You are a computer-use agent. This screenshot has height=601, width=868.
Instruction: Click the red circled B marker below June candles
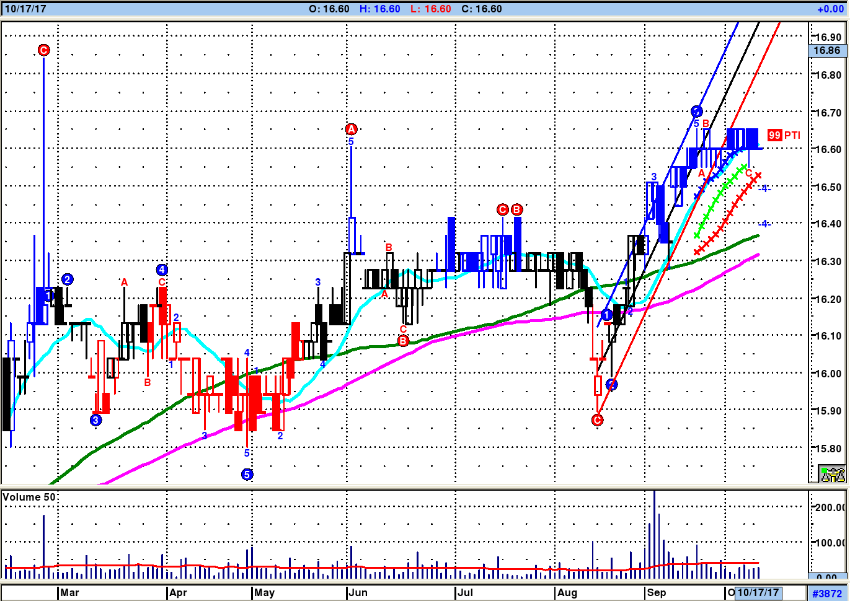coord(403,341)
